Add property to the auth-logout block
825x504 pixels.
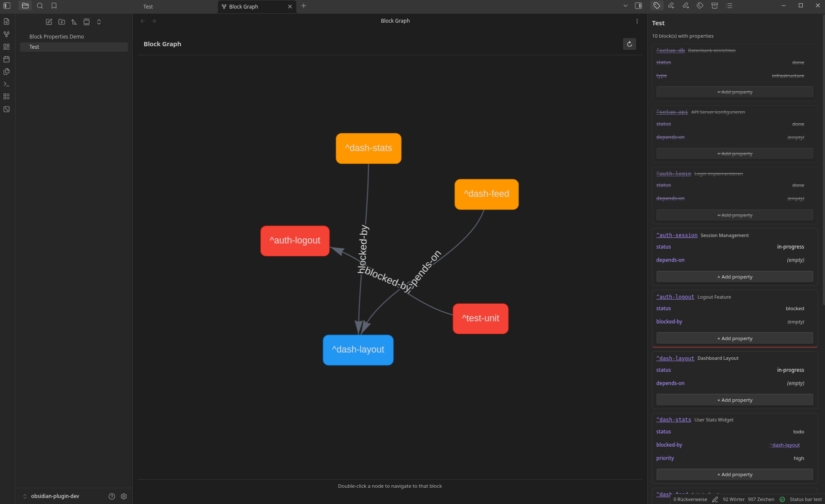pos(735,338)
